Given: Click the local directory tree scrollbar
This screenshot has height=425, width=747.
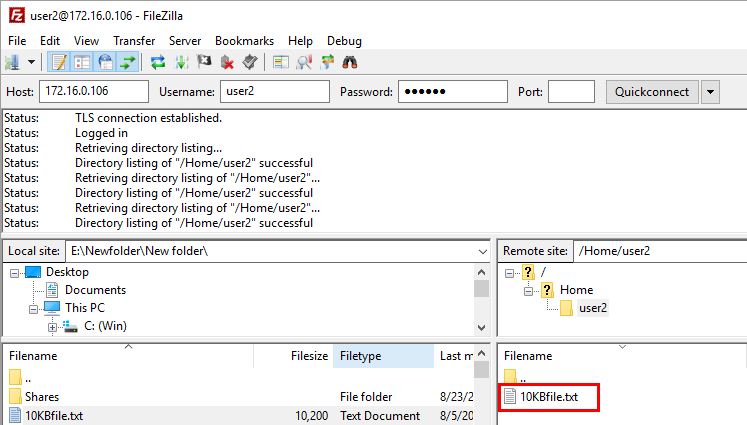Looking at the screenshot, I should (x=481, y=300).
